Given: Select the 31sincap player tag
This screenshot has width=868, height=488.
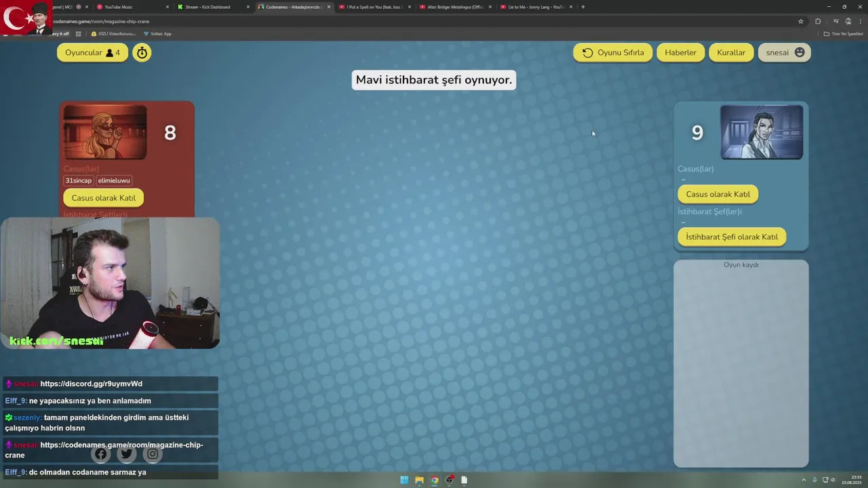Looking at the screenshot, I should click(78, 180).
